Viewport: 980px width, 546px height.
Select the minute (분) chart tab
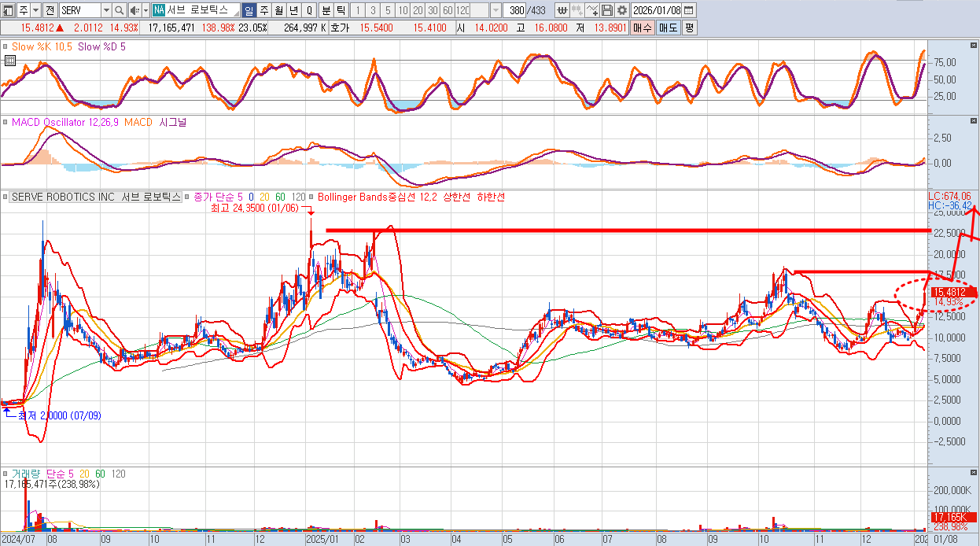[326, 10]
